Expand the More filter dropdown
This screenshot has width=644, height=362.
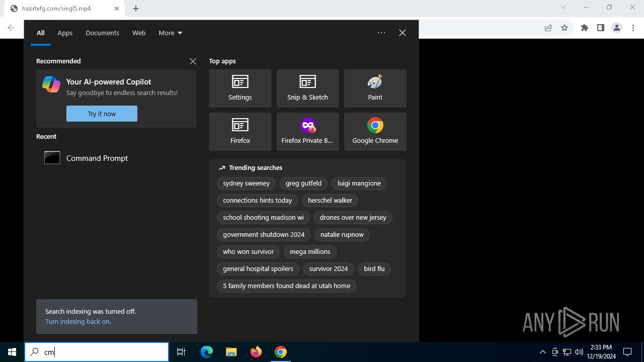(x=171, y=33)
